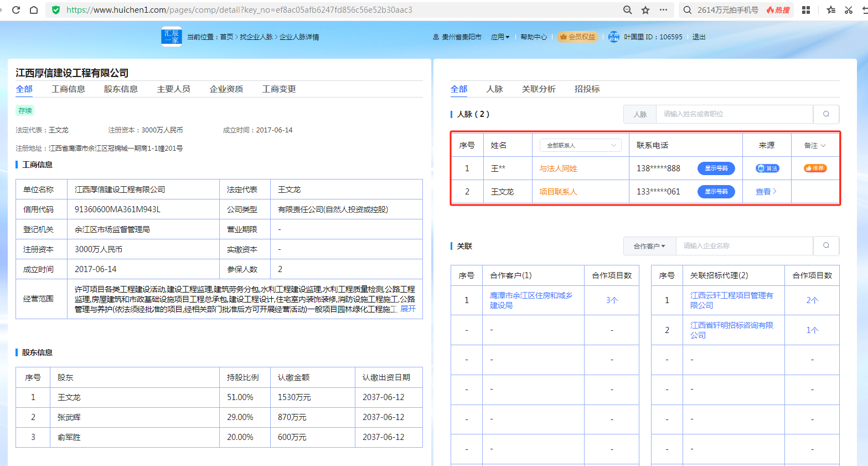Open the 合作客户 search type dropdown
This screenshot has height=466, width=868.
pyautogui.click(x=649, y=246)
